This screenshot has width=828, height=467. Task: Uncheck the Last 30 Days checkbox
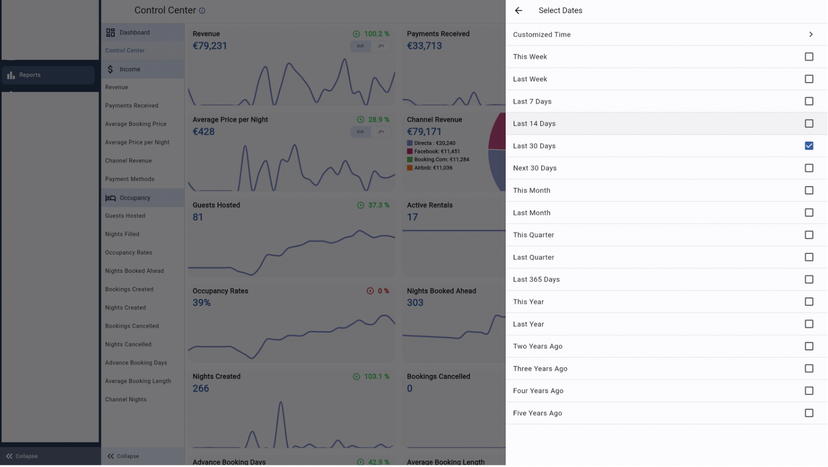(809, 146)
